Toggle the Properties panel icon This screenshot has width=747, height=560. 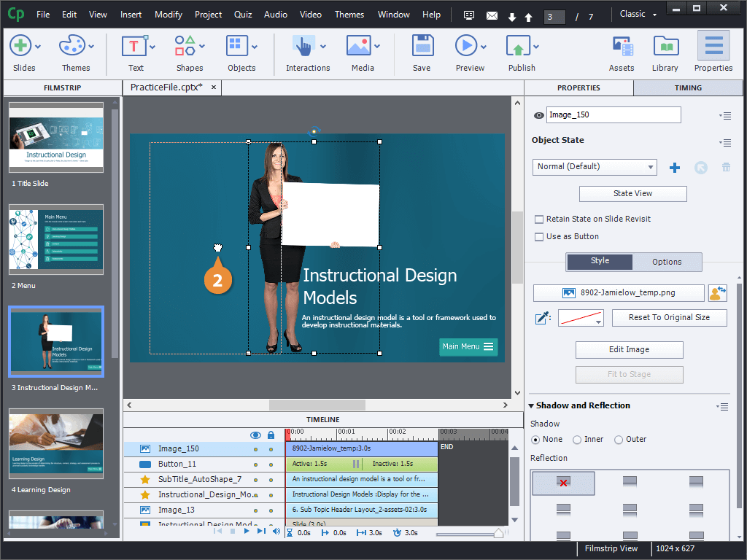[713, 47]
